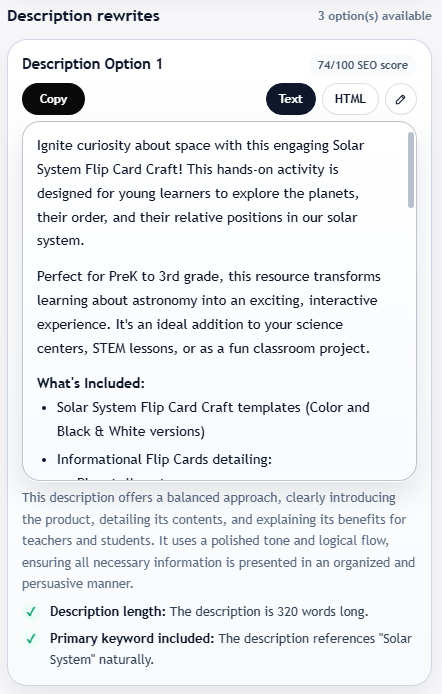Click the pencil edit icon
The width and height of the screenshot is (442, 694).
pyautogui.click(x=400, y=99)
